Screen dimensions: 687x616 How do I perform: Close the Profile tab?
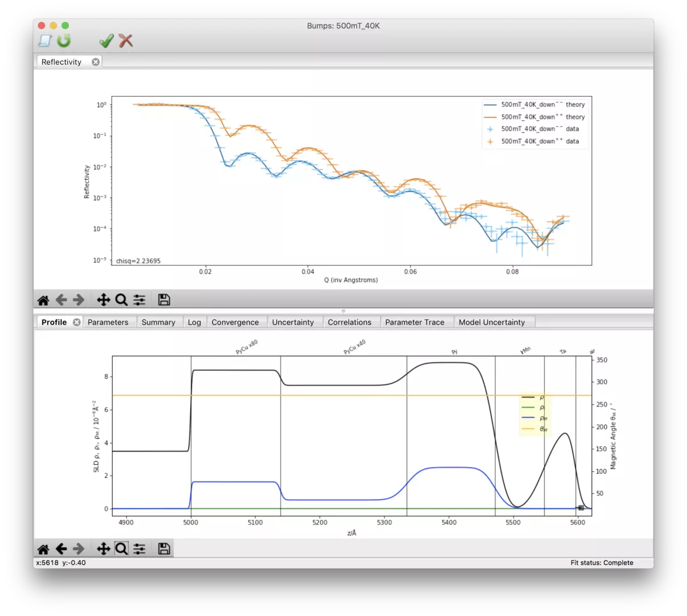pos(77,322)
